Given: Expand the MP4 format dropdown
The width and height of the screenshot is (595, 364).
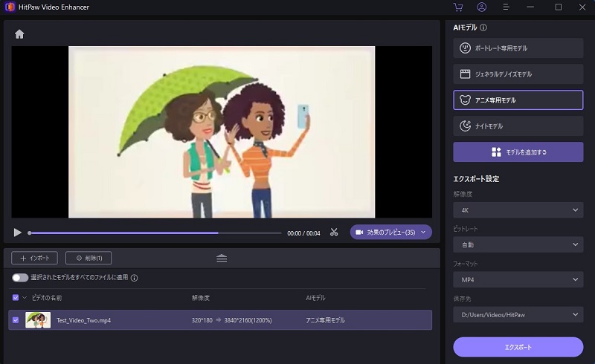Looking at the screenshot, I should (518, 279).
